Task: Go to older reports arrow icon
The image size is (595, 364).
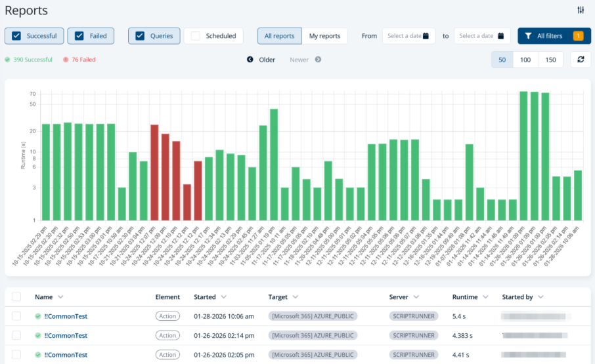Action: coord(250,60)
